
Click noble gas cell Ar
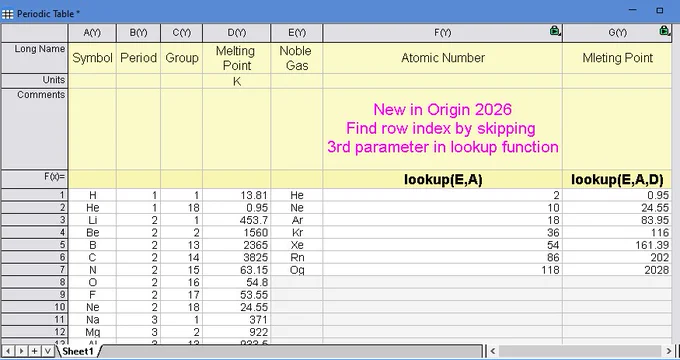tap(297, 220)
